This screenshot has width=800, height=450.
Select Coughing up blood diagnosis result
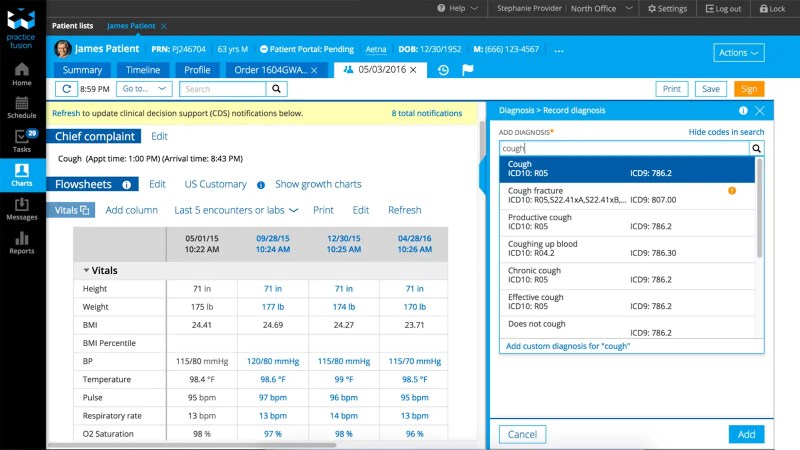click(627, 248)
